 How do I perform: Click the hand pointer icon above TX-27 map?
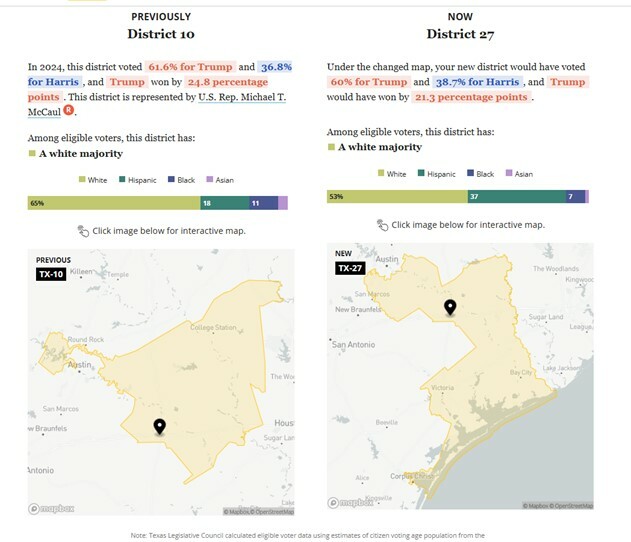point(382,225)
